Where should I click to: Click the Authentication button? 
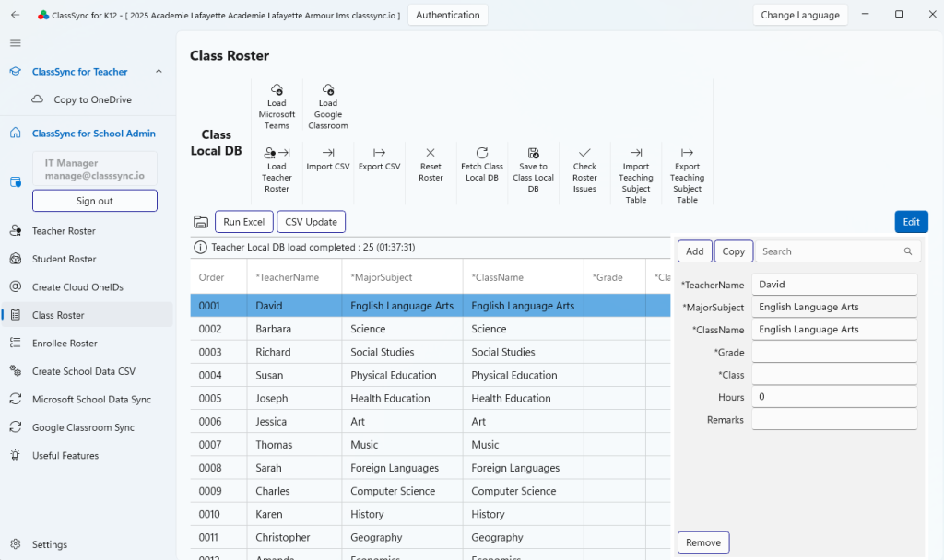click(x=448, y=15)
